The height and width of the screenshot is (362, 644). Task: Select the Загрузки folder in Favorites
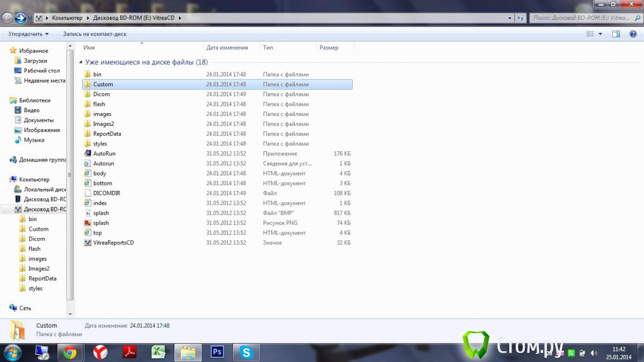35,61
